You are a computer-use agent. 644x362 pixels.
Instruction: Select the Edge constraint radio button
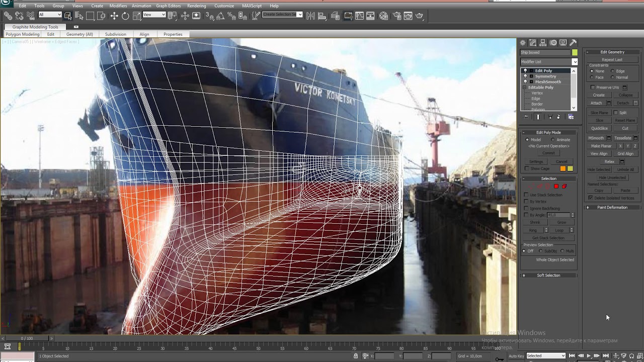pyautogui.click(x=612, y=71)
